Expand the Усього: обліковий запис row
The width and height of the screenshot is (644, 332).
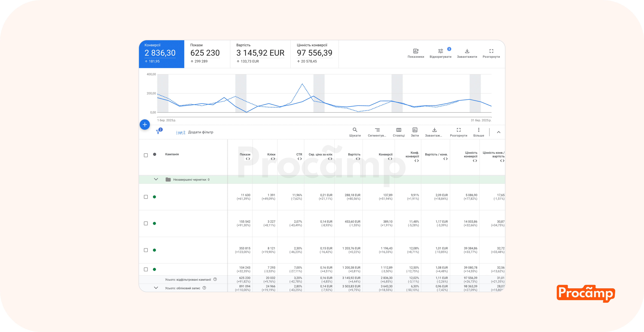pos(156,288)
